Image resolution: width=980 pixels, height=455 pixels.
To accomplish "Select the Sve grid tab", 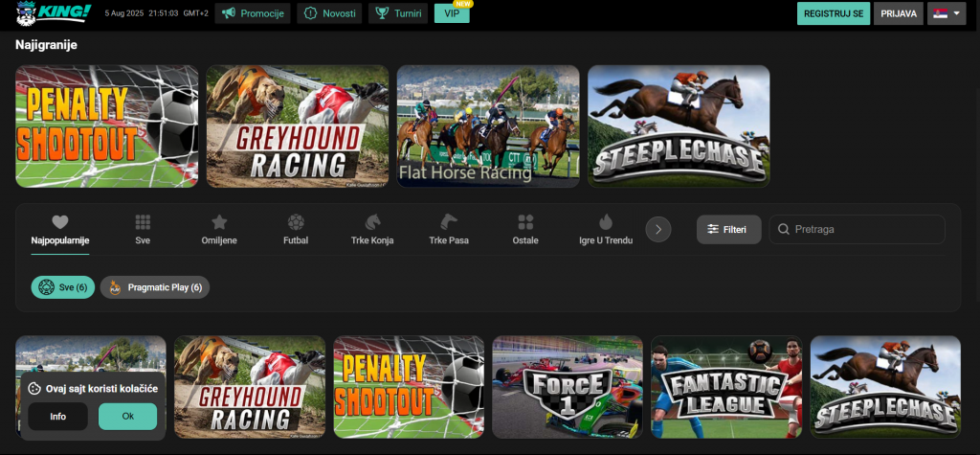I will 143,230.
